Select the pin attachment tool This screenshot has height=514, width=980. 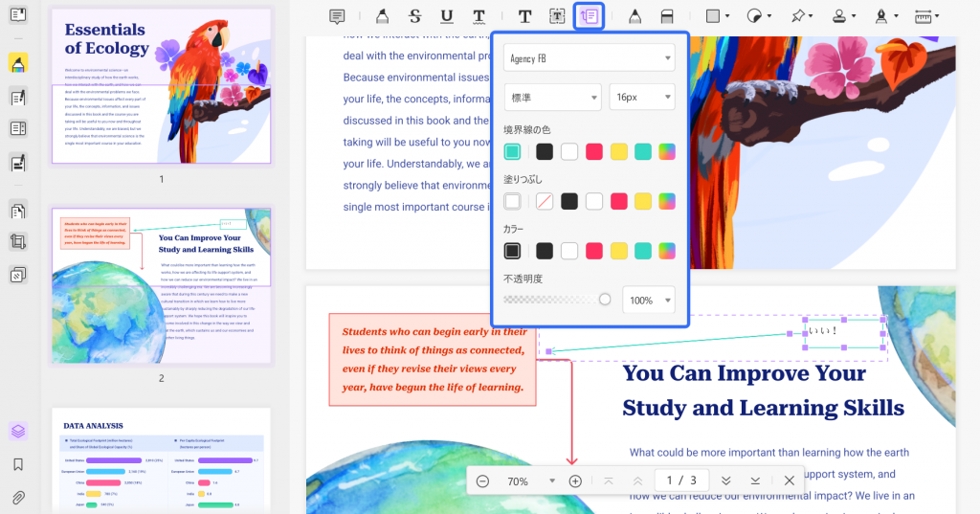798,16
